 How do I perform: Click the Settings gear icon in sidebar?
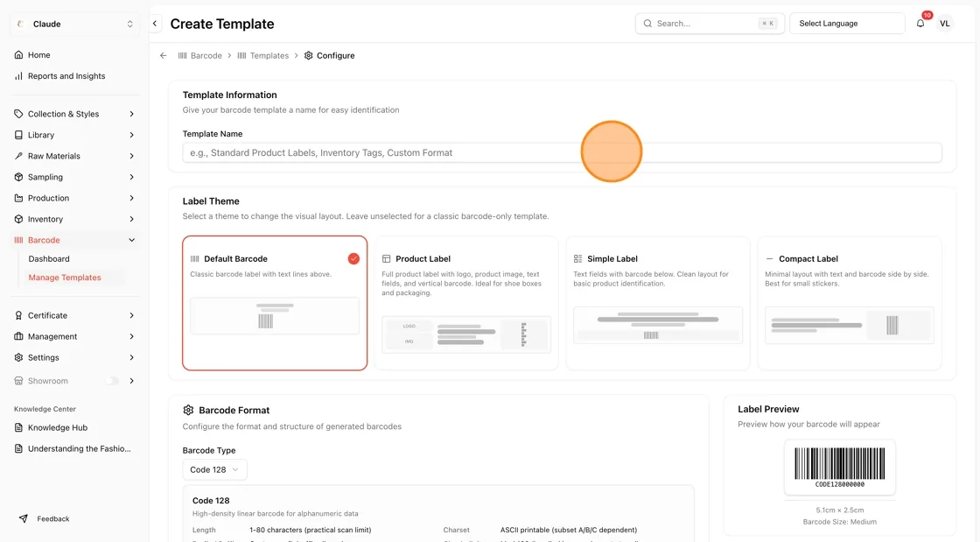(18, 357)
